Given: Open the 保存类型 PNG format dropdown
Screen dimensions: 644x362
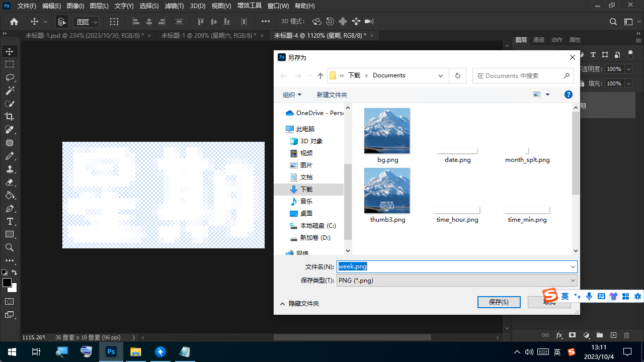Looking at the screenshot, I should coord(456,281).
